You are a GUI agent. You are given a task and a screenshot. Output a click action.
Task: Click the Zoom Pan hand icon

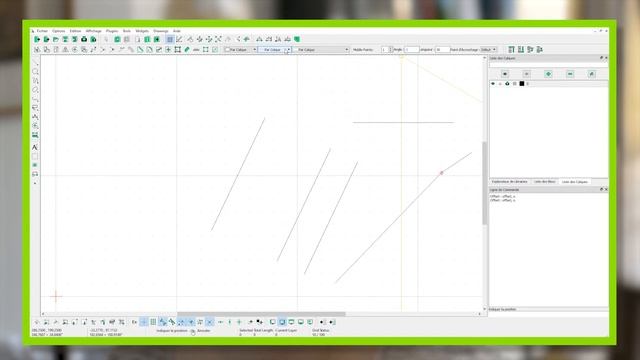[x=247, y=39]
